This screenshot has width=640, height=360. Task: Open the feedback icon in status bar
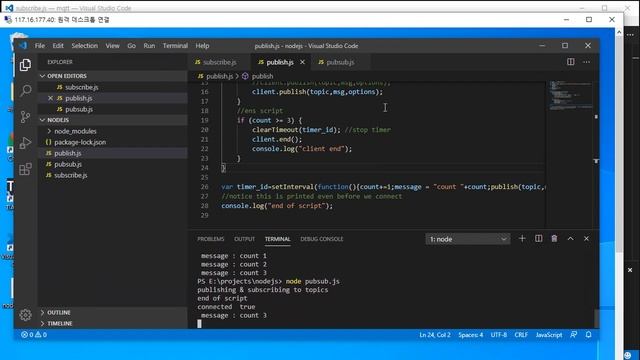574,335
